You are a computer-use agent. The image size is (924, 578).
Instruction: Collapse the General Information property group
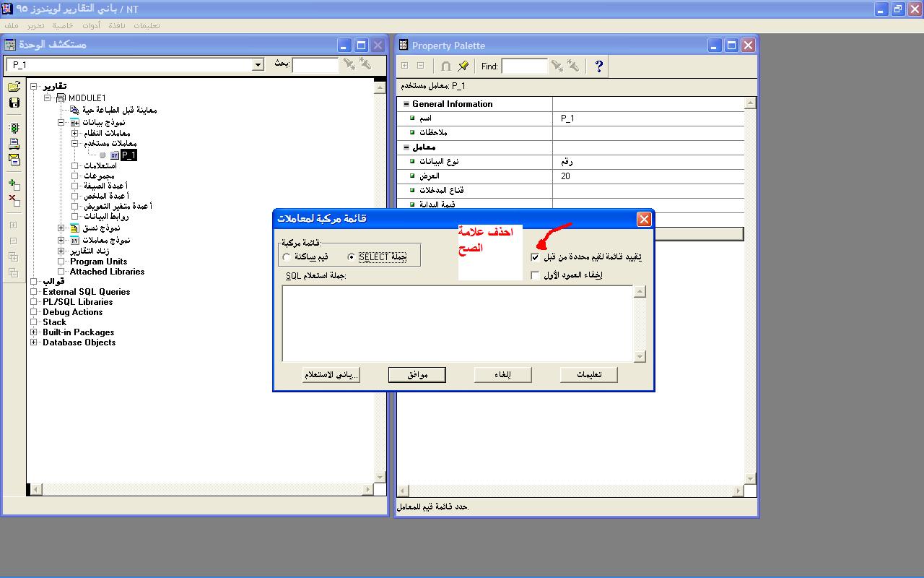tap(406, 104)
